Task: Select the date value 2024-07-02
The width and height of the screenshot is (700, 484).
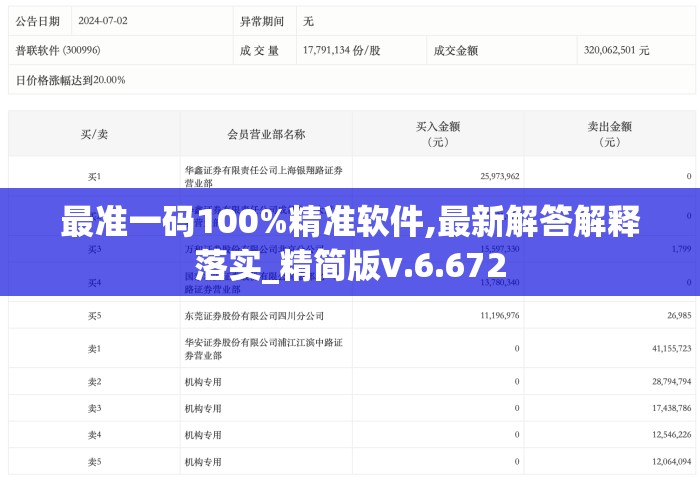Action: [103, 21]
